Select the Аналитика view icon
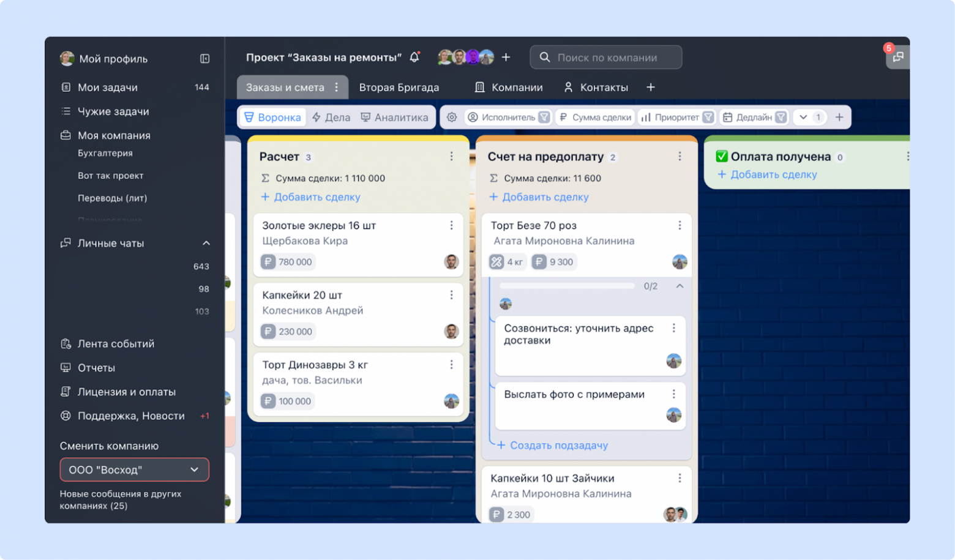Screen dimensions: 955x560 pyautogui.click(x=394, y=117)
